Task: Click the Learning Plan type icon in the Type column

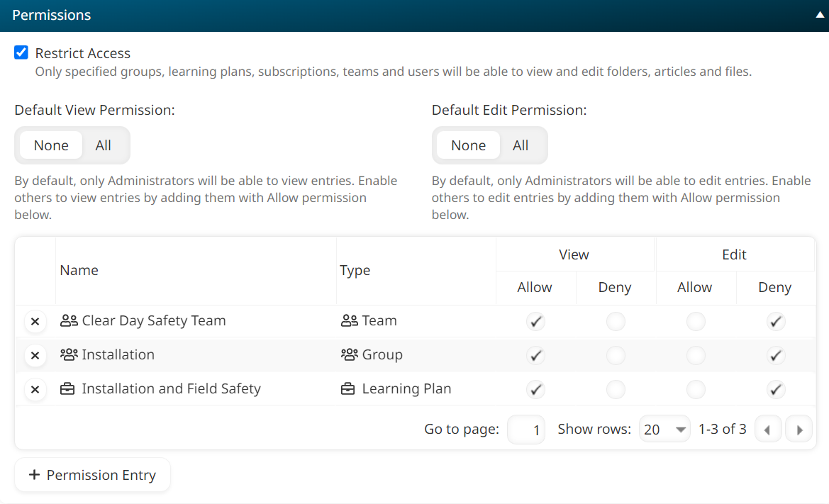Action: coord(350,388)
